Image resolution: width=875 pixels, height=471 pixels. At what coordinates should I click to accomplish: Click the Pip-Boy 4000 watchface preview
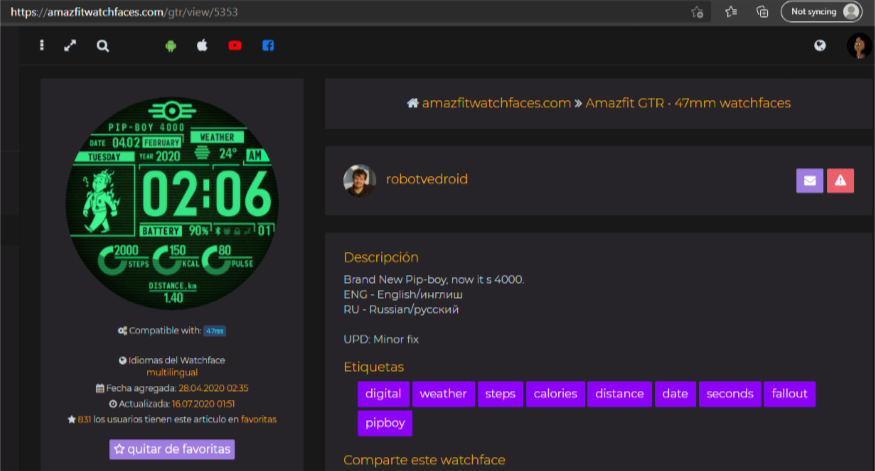click(172, 203)
